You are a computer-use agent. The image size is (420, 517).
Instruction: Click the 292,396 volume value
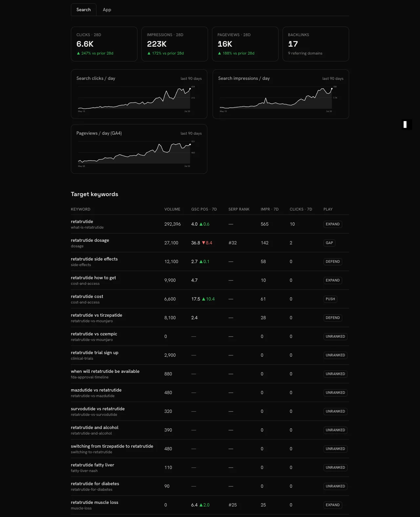[173, 224]
